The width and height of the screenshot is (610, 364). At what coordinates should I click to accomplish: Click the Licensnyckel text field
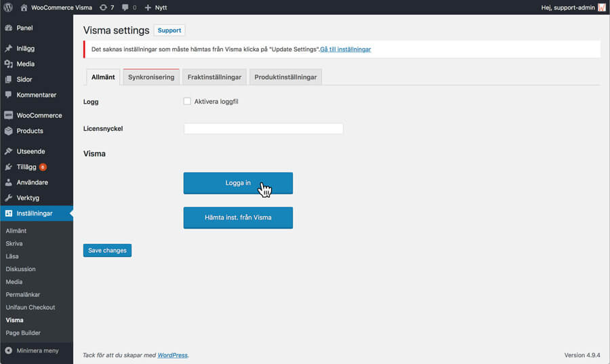[263, 129]
